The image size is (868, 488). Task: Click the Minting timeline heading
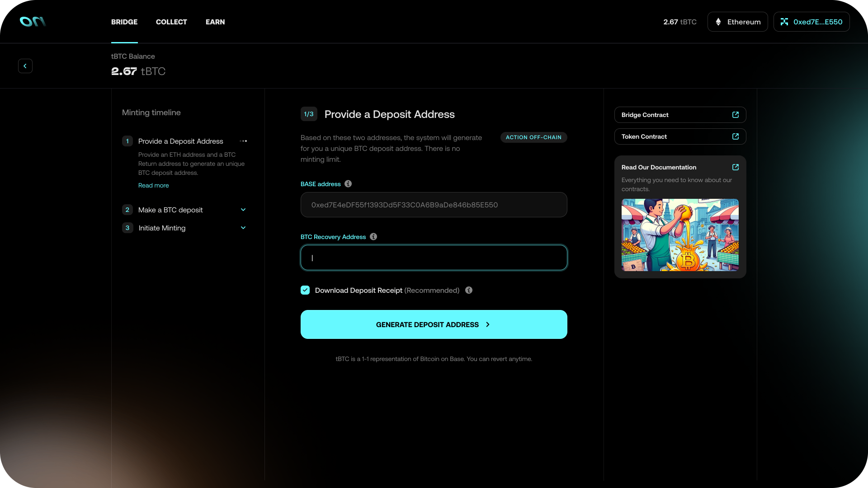click(151, 113)
